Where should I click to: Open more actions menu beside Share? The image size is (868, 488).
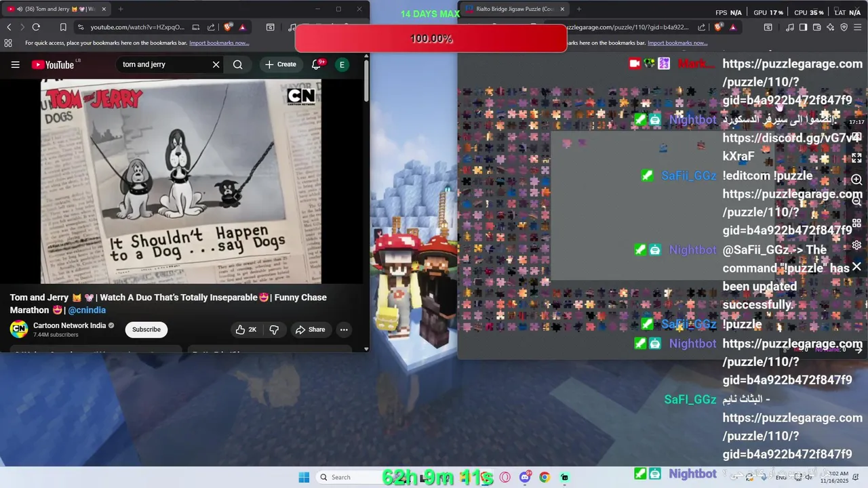[344, 329]
